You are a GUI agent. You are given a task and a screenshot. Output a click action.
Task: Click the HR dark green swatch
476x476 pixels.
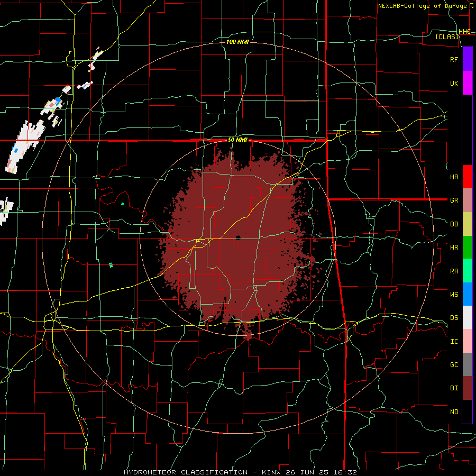(467, 247)
